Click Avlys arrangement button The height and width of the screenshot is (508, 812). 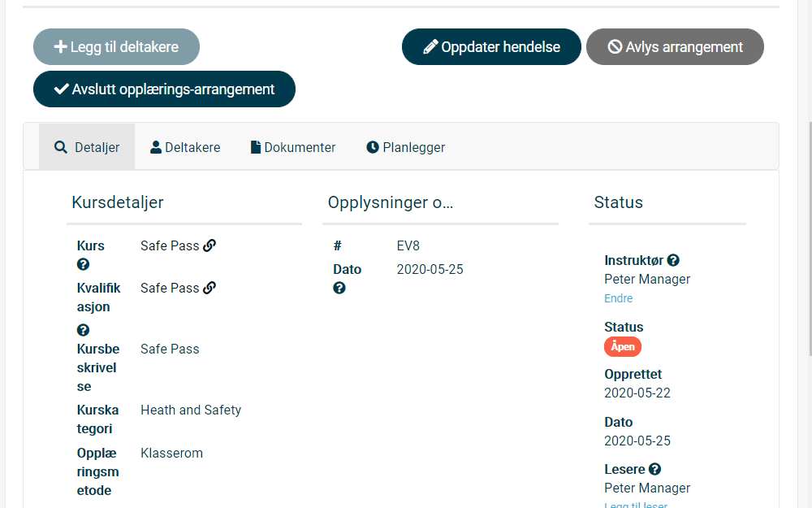pos(675,46)
